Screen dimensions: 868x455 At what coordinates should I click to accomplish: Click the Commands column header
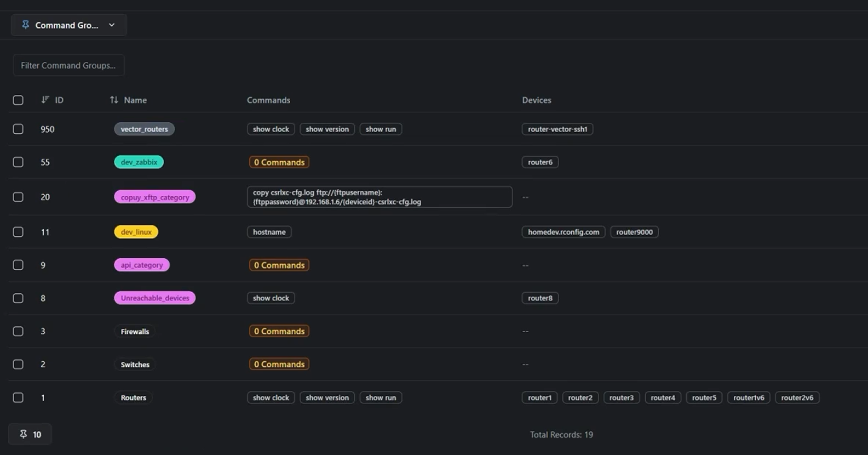268,100
